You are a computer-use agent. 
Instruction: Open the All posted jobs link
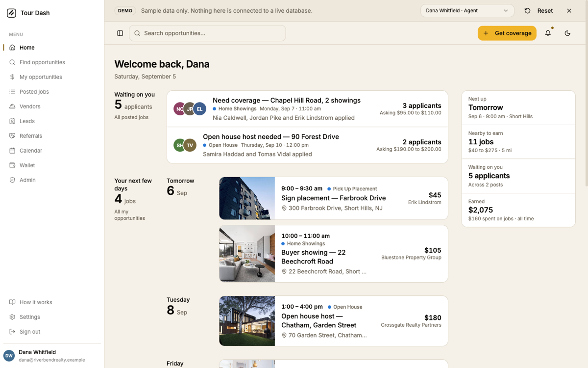click(131, 117)
